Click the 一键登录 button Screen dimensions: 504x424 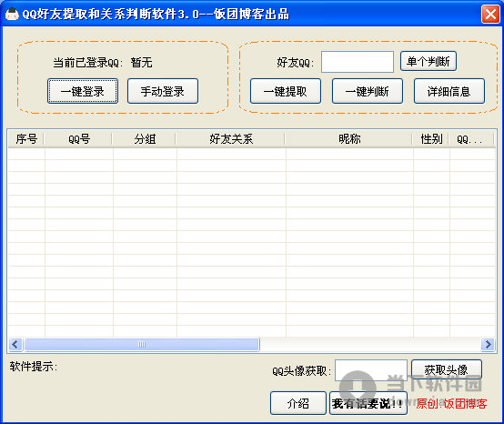83,91
